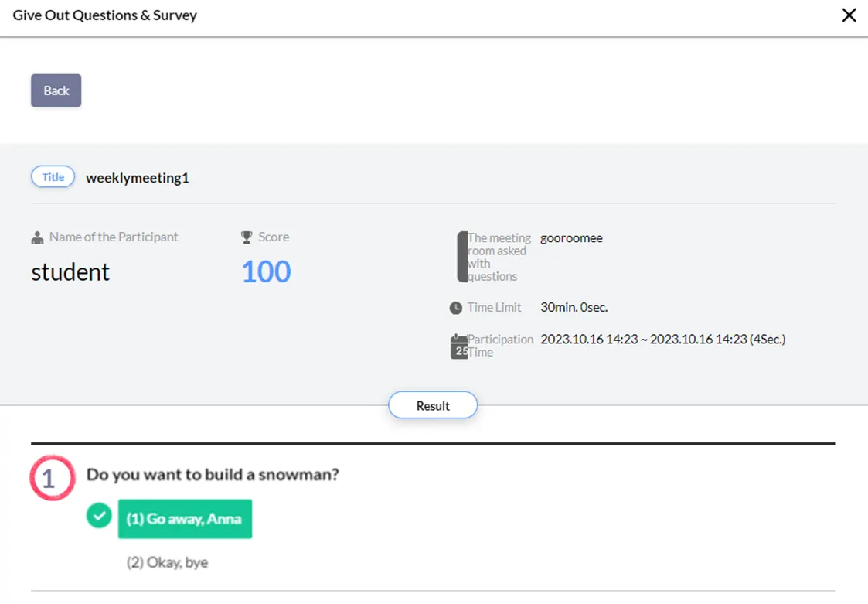
Task: Click the Title badge label
Action: click(53, 177)
